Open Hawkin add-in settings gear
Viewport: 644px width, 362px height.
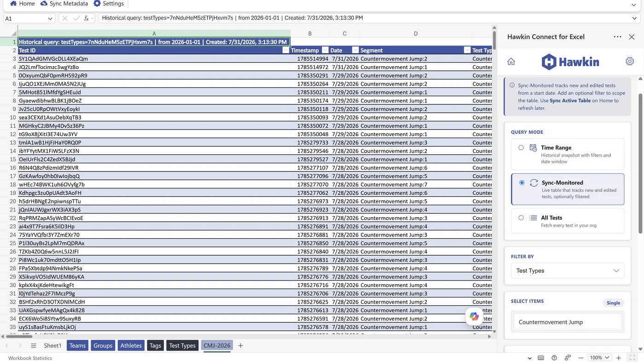coord(630,62)
